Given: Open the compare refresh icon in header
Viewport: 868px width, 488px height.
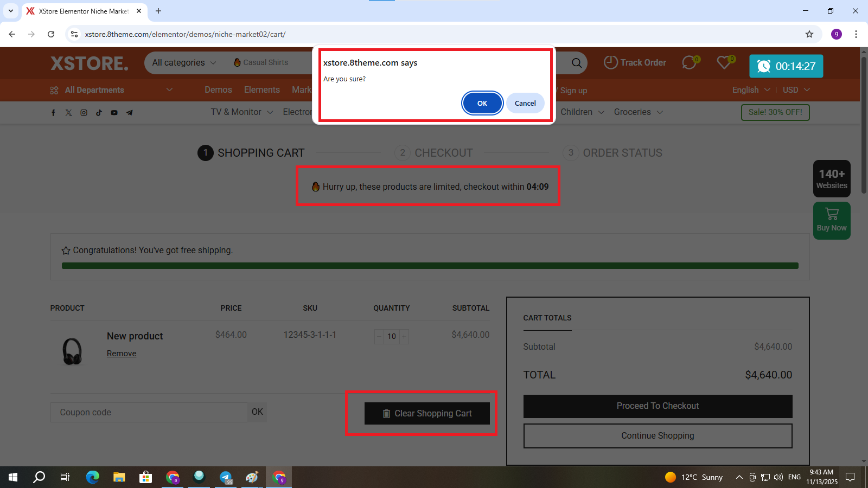Looking at the screenshot, I should [x=689, y=63].
